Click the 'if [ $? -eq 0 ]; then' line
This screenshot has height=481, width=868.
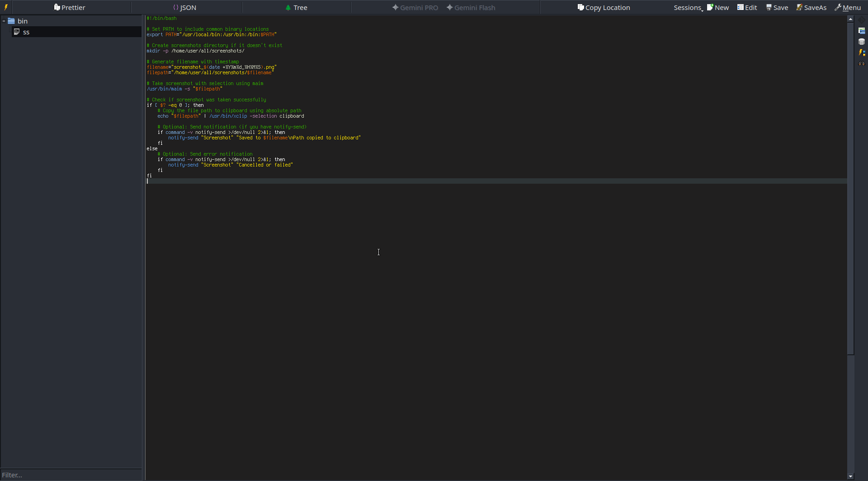tap(175, 105)
